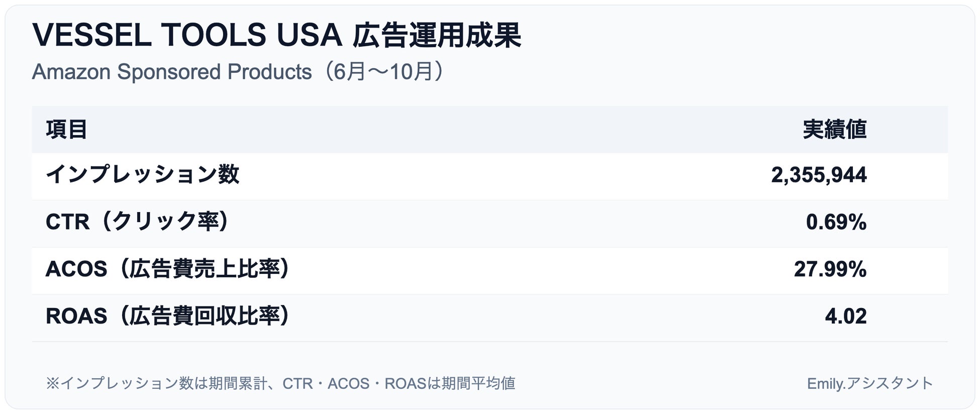Click the word 広告運用成果 in the heading
980x414 pixels.
[436, 35]
